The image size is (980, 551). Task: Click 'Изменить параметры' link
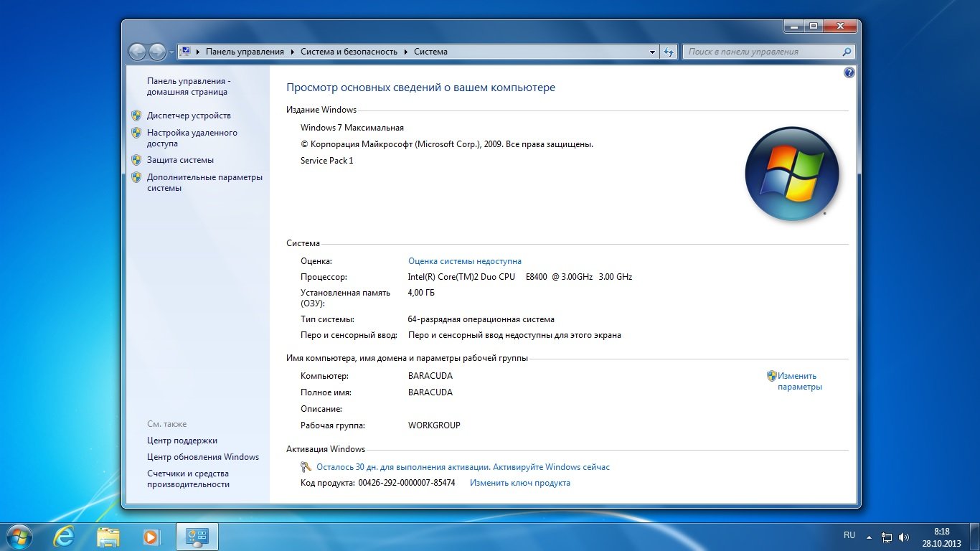point(799,381)
